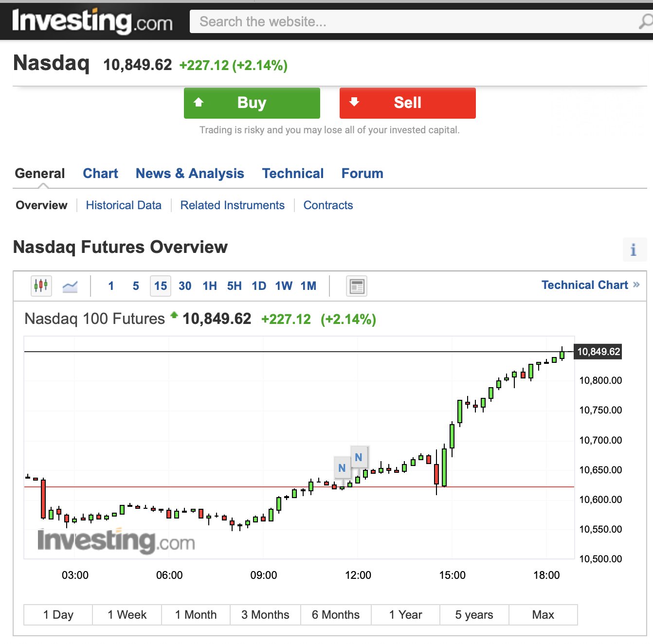The height and width of the screenshot is (644, 653).
Task: Open the Investing.com logo home link
Action: pos(92,21)
